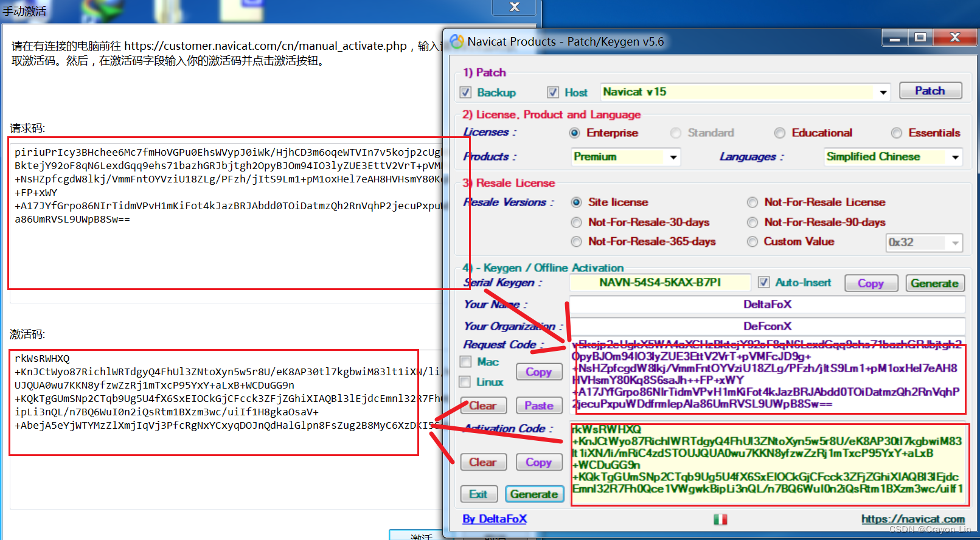Screen dimensions: 980x540
Task: Click the Your Name field with DeltaFoX
Action: (x=767, y=304)
